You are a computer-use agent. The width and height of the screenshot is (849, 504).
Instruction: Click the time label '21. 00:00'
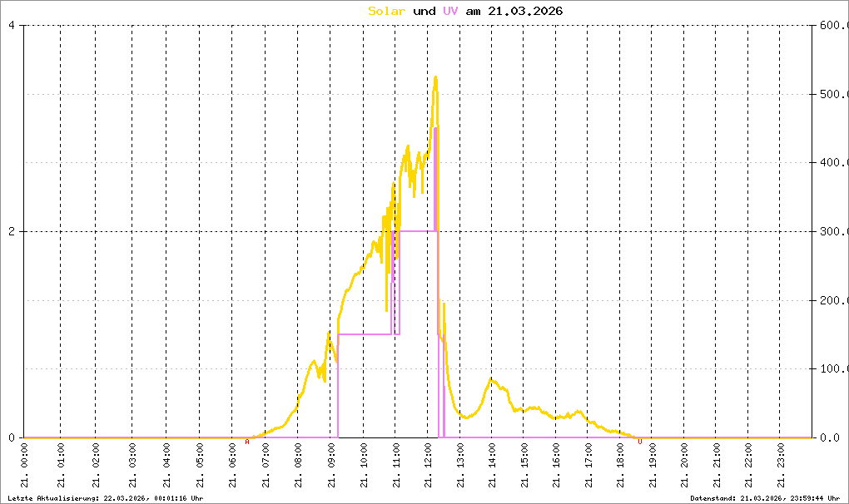pos(24,465)
